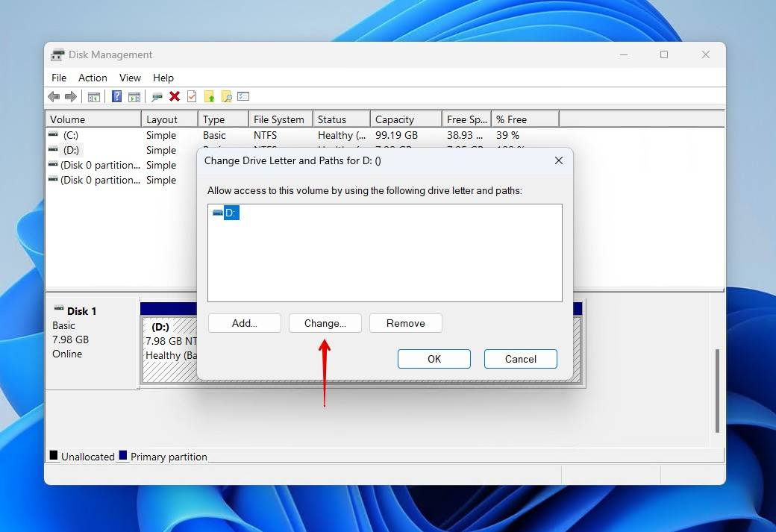Click the 39 % free cell
The width and height of the screenshot is (776, 532).
pos(508,135)
